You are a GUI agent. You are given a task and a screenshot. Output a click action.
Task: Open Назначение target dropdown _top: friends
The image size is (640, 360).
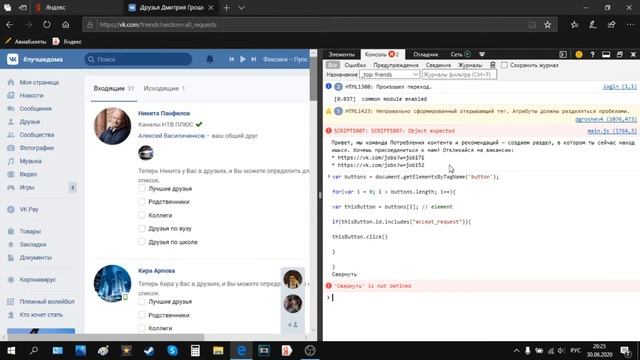(389, 75)
